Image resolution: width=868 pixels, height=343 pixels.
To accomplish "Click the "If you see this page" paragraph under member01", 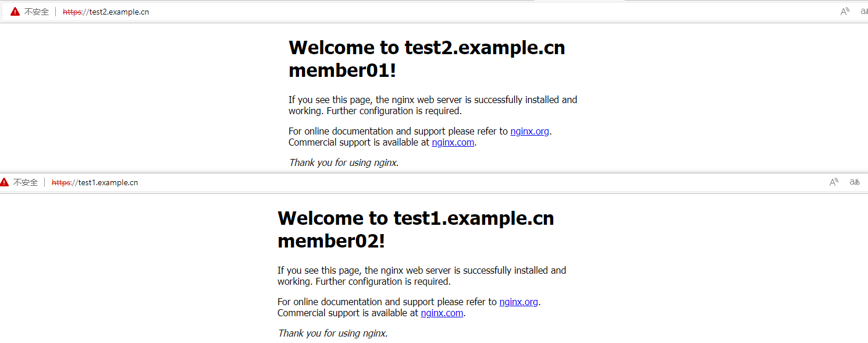I will (x=432, y=105).
